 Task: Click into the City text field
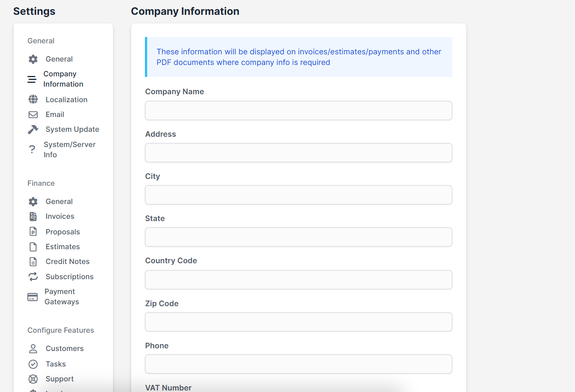pos(299,195)
